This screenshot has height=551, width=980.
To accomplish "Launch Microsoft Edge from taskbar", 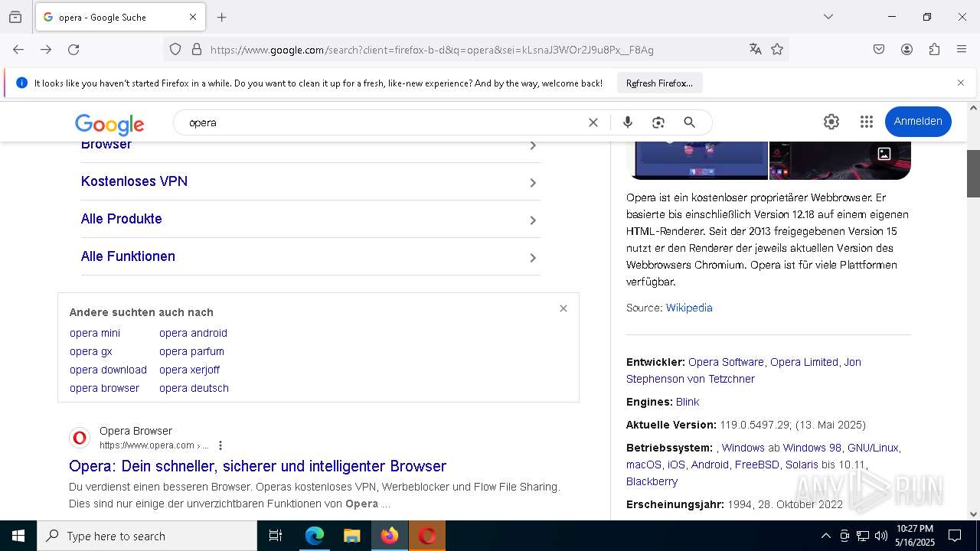I will (315, 536).
